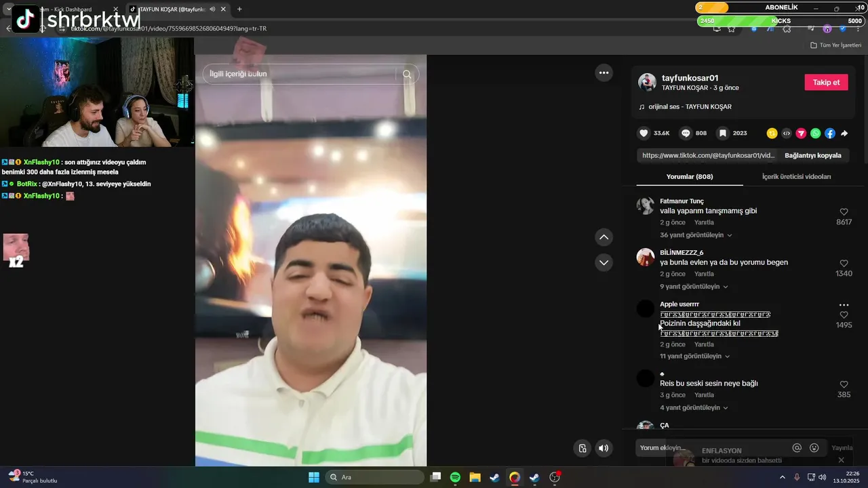The width and height of the screenshot is (868, 488).
Task: Close the TAYFUN KOŞAR browser tab
Action: pos(223,9)
